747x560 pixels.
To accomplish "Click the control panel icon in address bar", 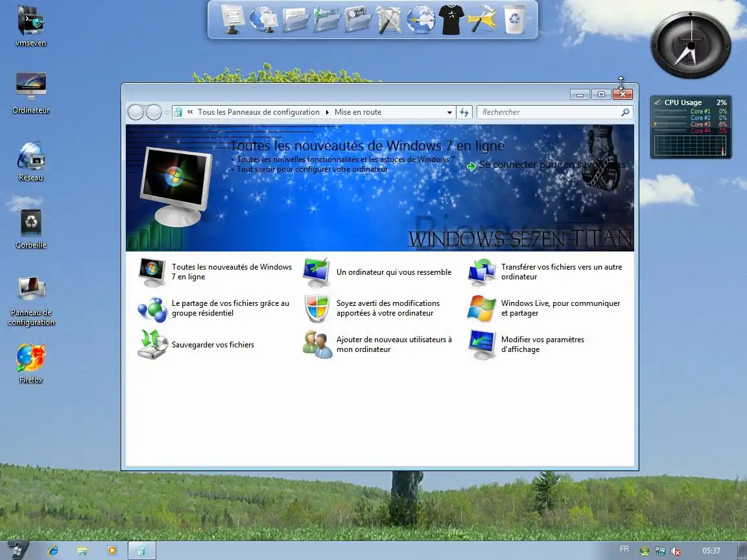I will (x=178, y=112).
